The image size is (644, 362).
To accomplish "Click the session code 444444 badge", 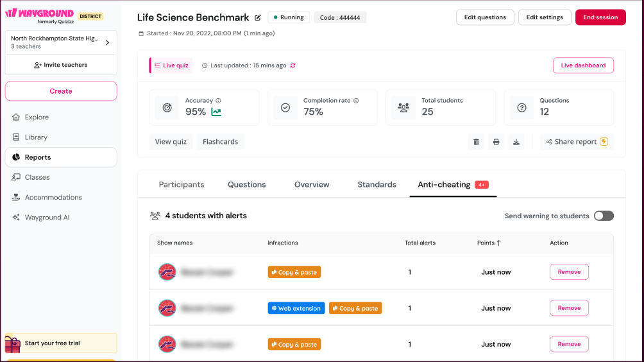I will tap(340, 17).
